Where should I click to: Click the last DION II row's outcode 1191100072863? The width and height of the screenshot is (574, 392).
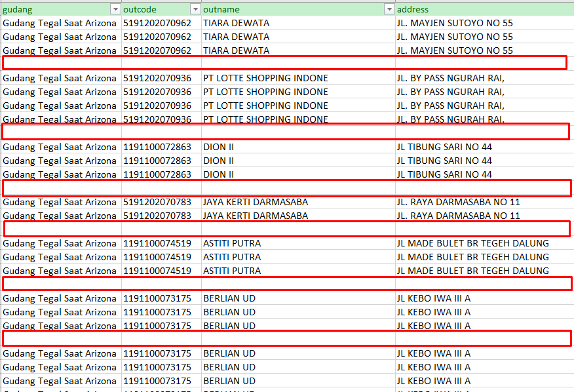click(157, 174)
